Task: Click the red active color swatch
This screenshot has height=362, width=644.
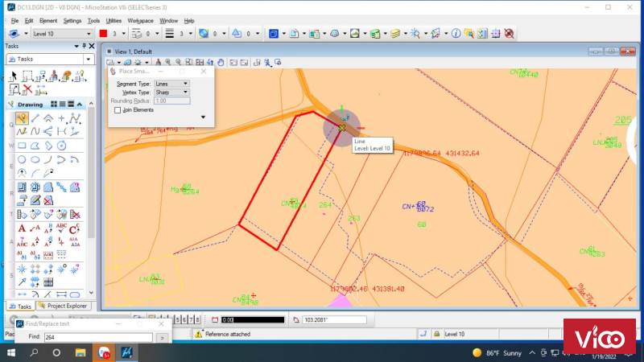Action: click(103, 34)
